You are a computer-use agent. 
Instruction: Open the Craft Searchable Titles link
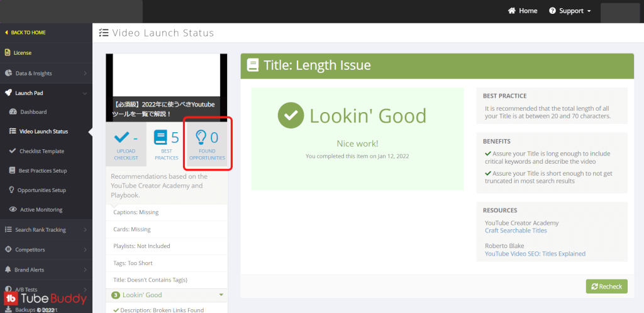516,230
